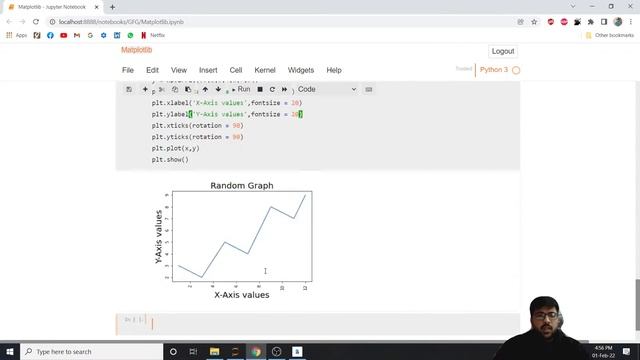
Task: Open File Explorer from taskbar
Action: (x=214, y=351)
